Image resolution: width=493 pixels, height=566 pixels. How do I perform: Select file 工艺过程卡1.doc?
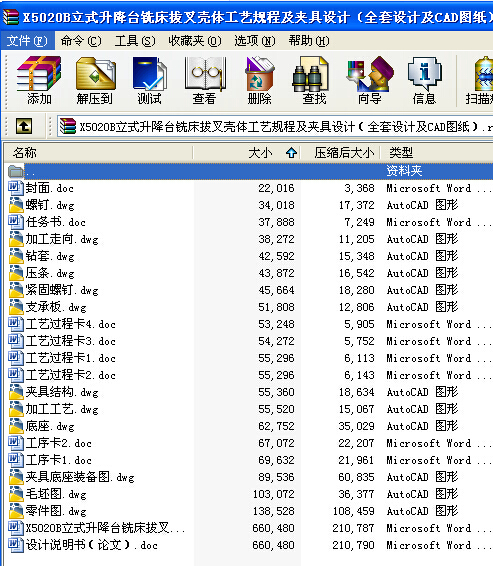(x=70, y=358)
